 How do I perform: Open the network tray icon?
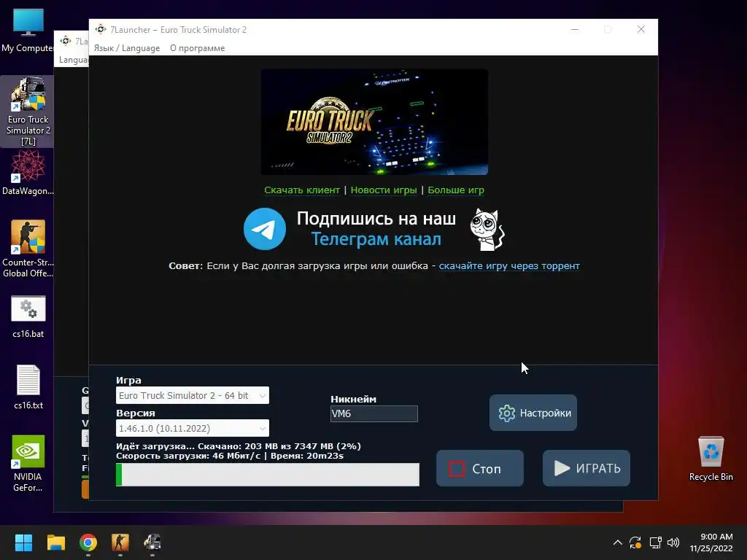[x=656, y=542]
